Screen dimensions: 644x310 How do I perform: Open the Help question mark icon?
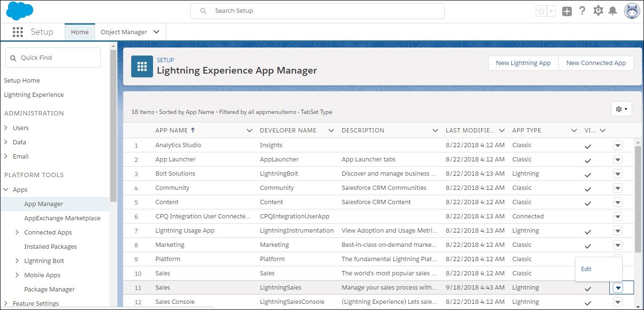click(x=582, y=10)
